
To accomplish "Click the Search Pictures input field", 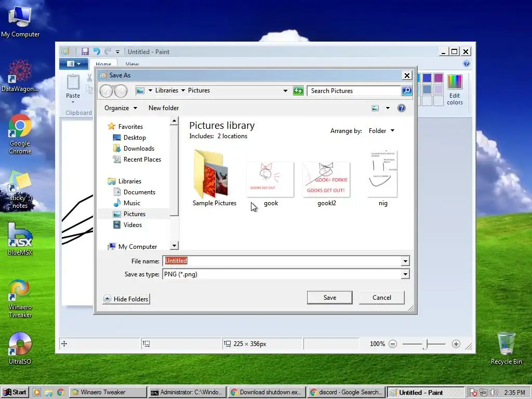I will (354, 90).
